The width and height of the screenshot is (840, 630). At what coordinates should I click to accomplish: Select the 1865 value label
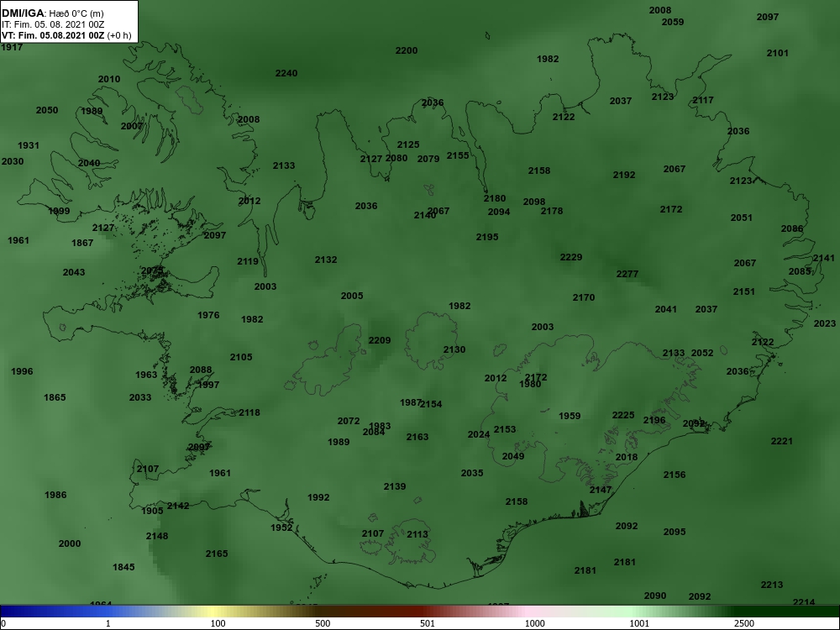(x=55, y=397)
